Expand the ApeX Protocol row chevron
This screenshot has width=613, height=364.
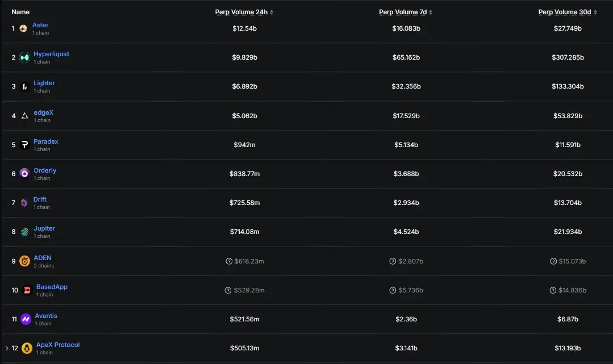(7, 348)
